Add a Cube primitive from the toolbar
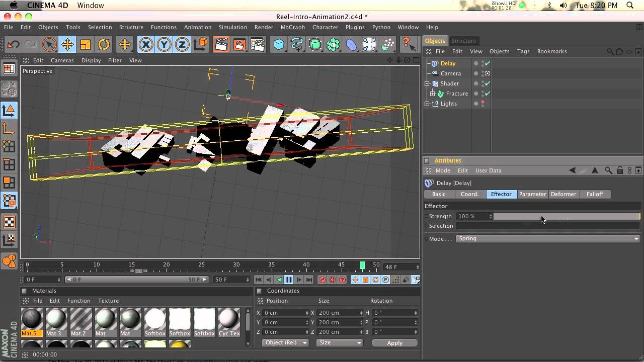Image resolution: width=644 pixels, height=362 pixels. point(279,45)
